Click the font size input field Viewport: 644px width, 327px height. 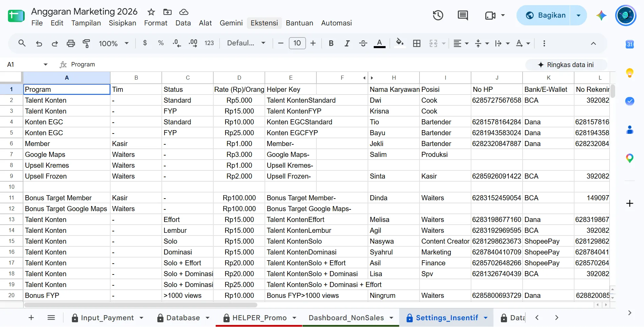click(297, 43)
